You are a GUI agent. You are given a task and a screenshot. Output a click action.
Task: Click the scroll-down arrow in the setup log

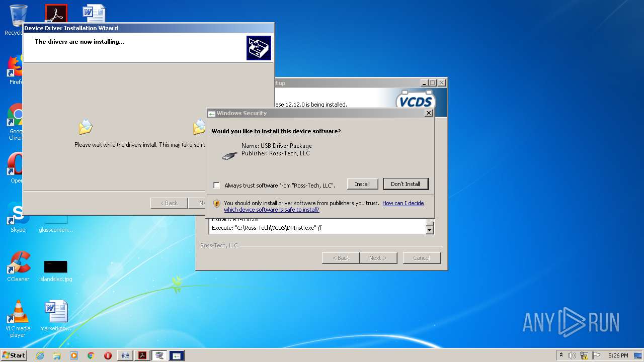pos(429,230)
